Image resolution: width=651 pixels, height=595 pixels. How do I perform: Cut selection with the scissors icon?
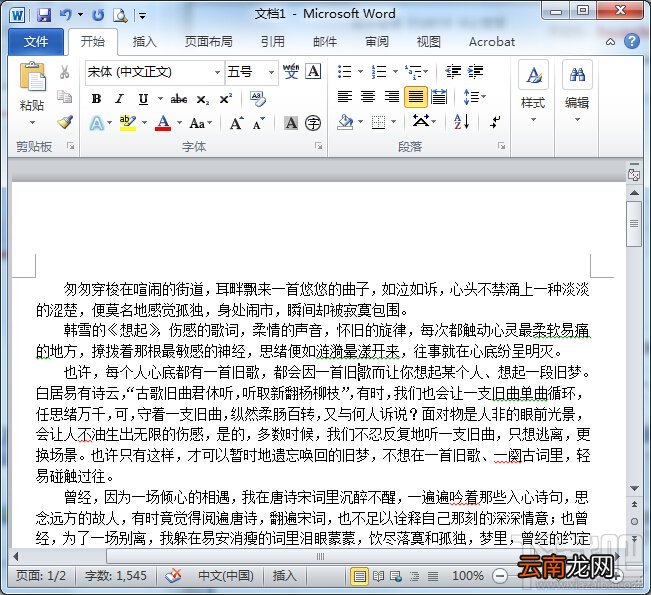[x=64, y=72]
